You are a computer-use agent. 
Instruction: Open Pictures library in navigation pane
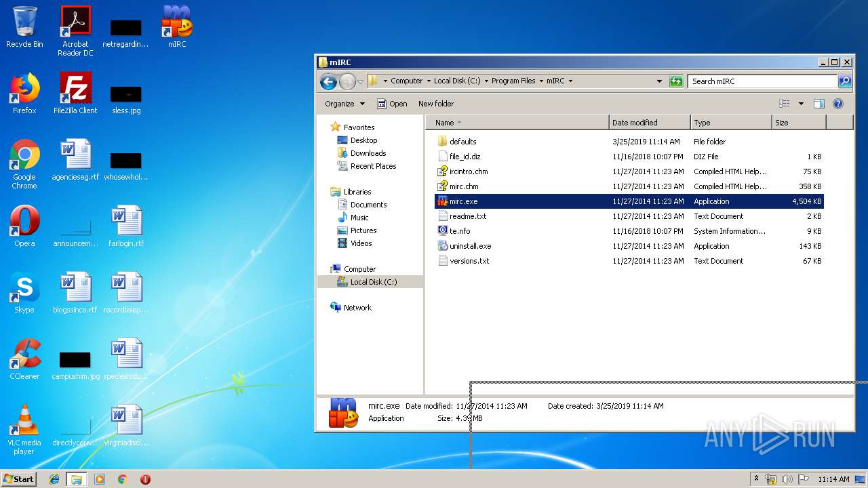click(x=363, y=230)
